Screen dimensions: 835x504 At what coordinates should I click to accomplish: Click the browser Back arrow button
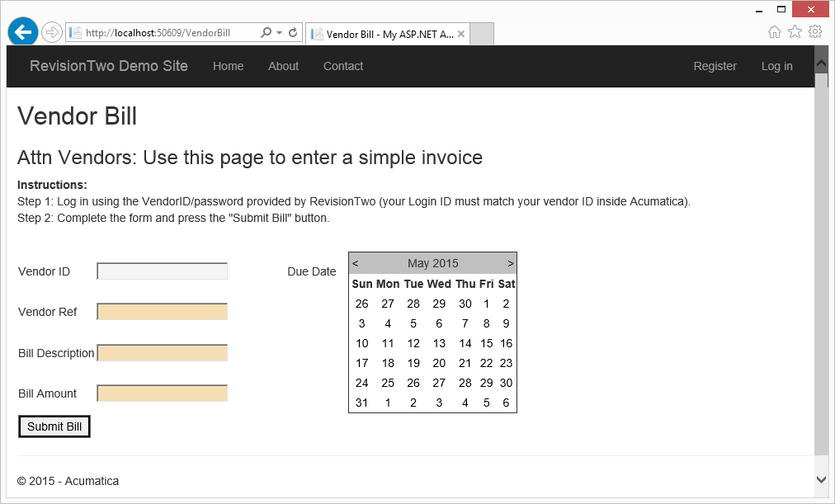23,32
